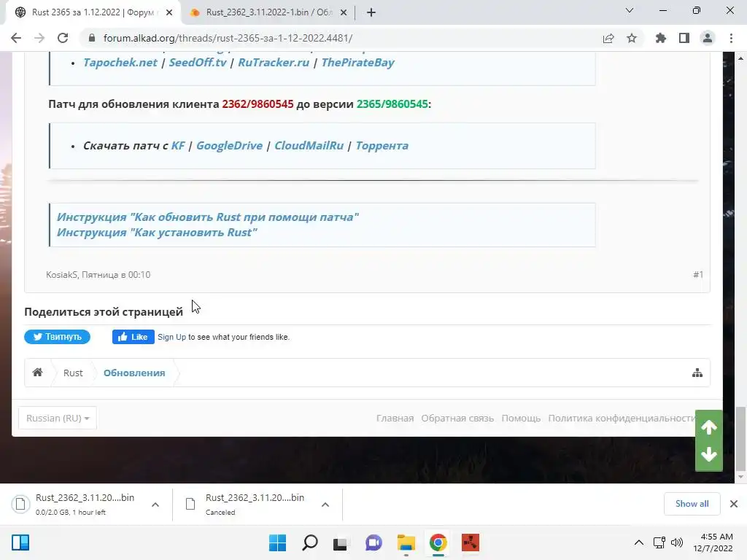Reload the forum page
The height and width of the screenshot is (560, 747).
point(63,38)
